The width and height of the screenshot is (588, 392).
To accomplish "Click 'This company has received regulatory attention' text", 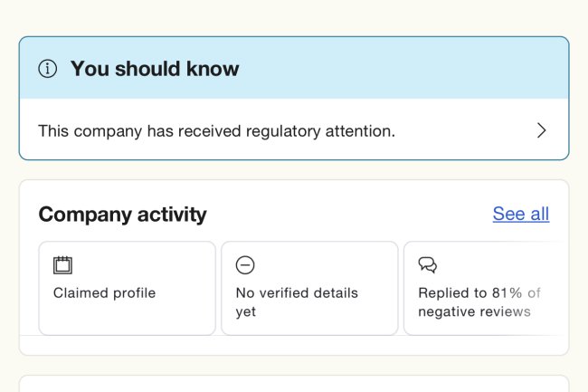I will pos(216,130).
